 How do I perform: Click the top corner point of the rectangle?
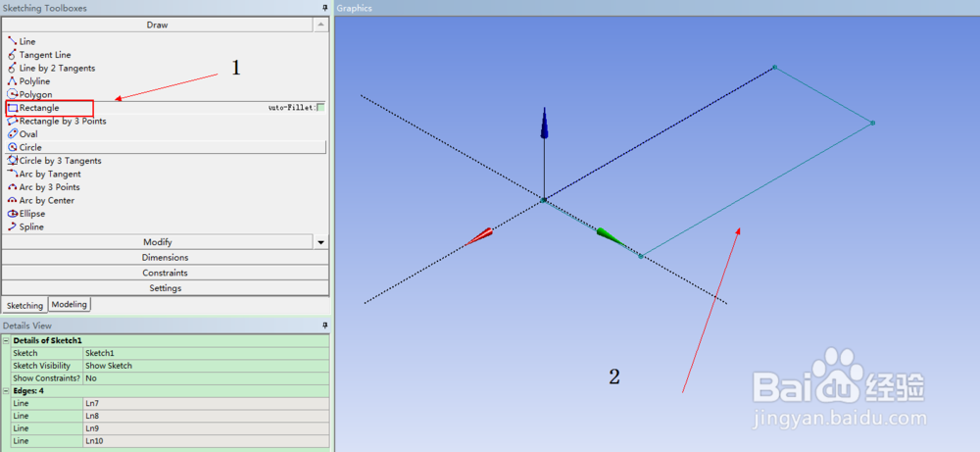tap(775, 67)
